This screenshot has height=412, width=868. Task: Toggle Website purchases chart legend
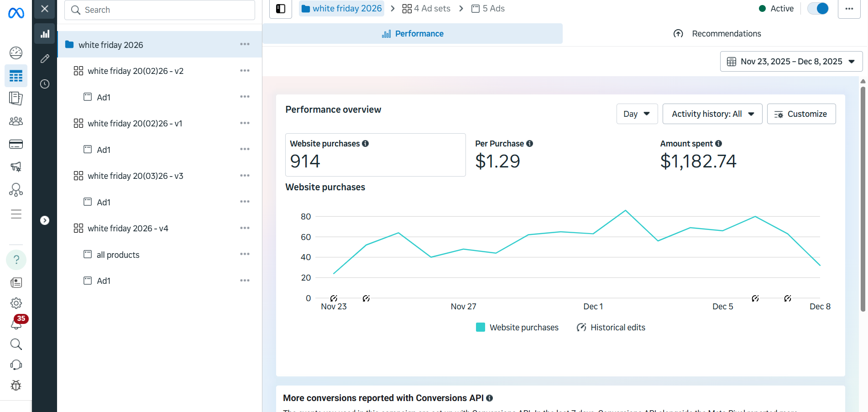517,328
